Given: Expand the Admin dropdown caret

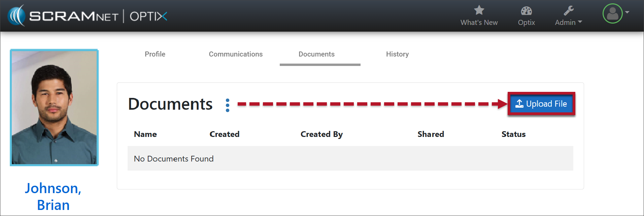Looking at the screenshot, I should pos(580,22).
